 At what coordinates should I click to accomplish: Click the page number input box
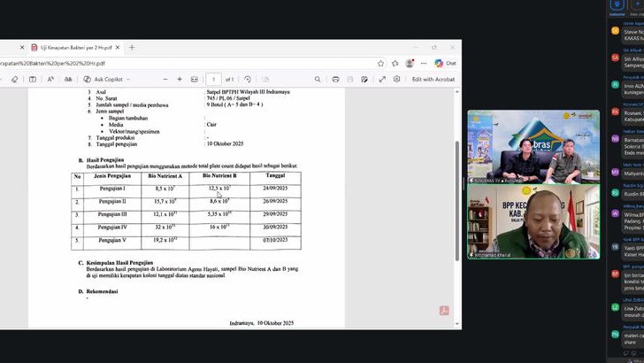click(x=213, y=80)
